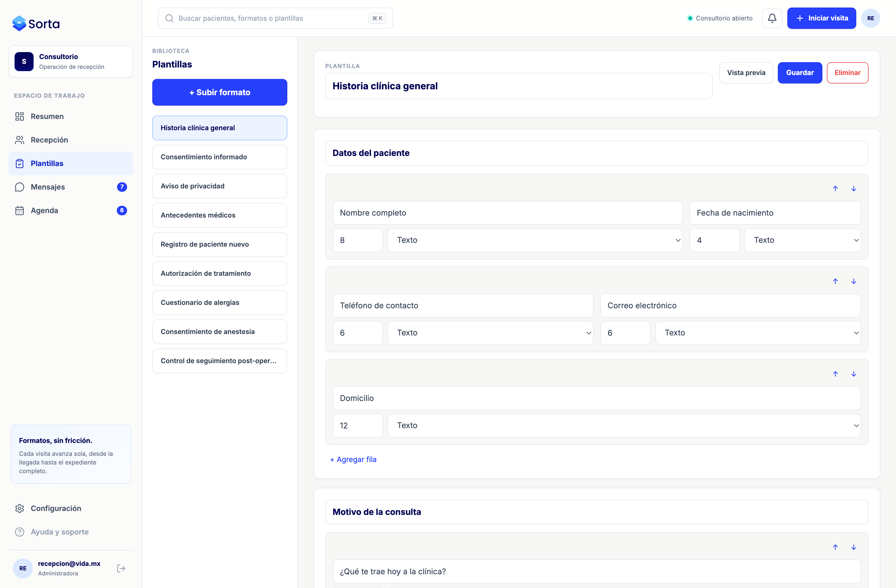Click the search magnifier icon
The width and height of the screenshot is (896, 588).
(x=169, y=18)
